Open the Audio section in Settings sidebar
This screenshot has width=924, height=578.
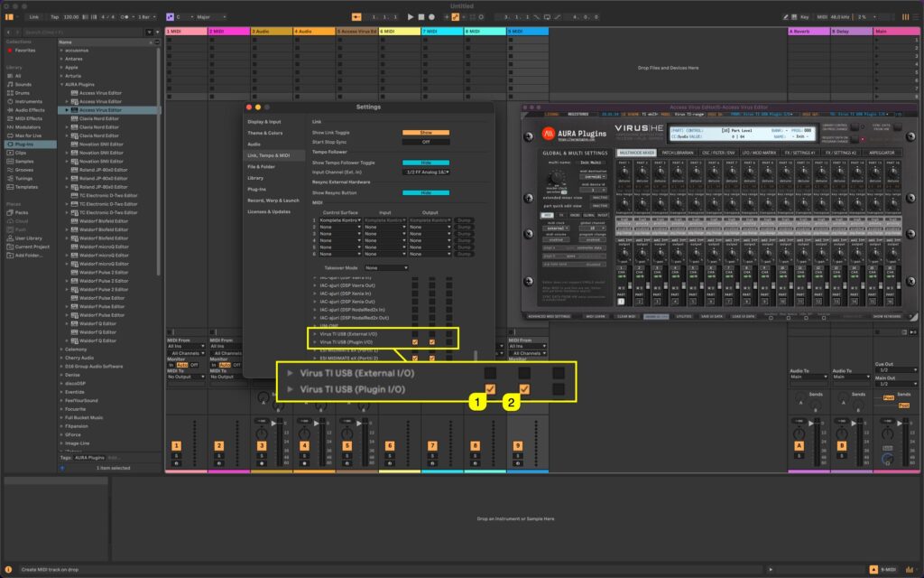[255, 144]
